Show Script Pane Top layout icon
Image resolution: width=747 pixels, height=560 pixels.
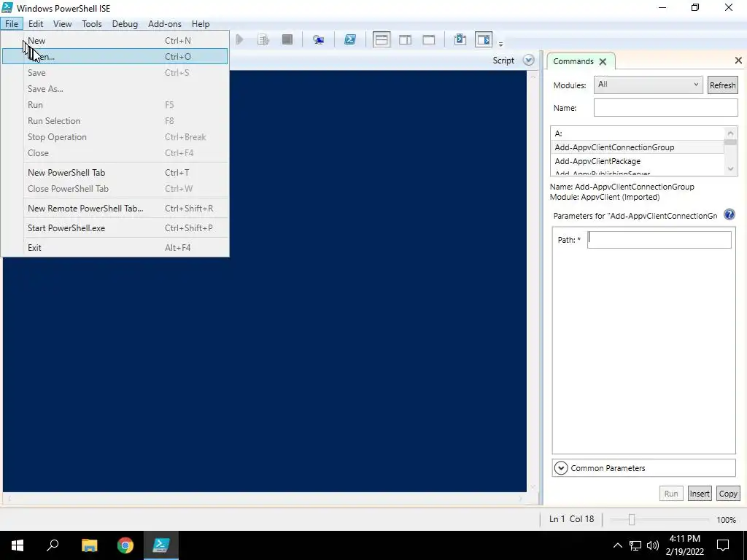382,39
